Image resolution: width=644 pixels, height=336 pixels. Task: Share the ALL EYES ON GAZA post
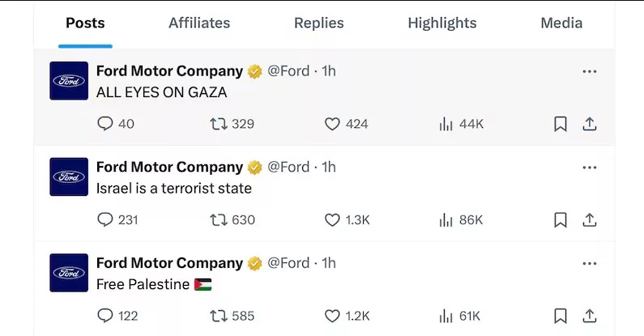[590, 124]
